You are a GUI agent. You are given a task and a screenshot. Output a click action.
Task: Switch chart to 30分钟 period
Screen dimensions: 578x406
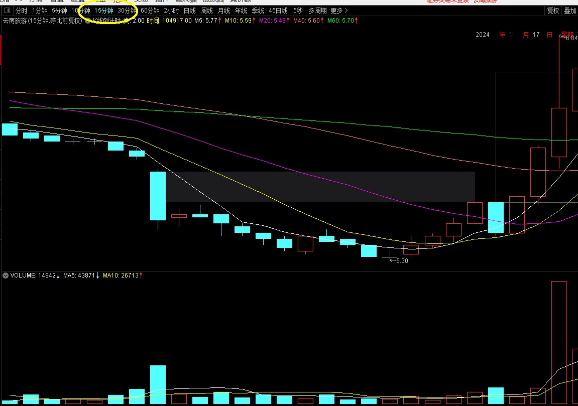coord(126,11)
